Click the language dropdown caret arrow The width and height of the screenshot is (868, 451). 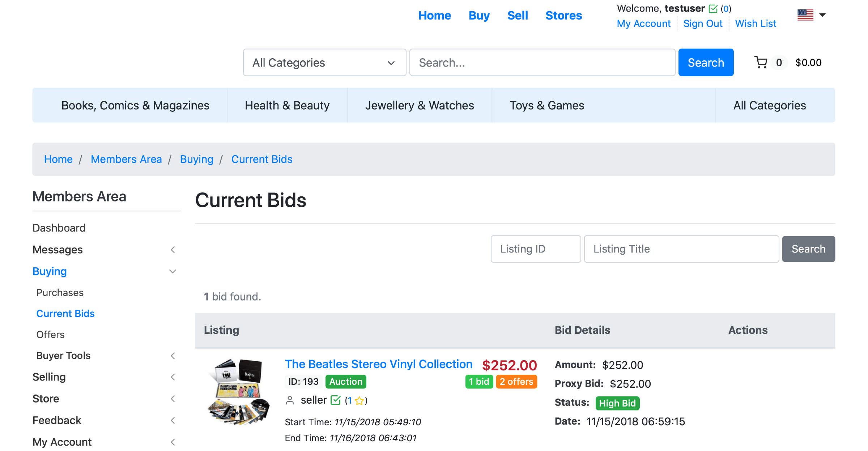pos(822,15)
